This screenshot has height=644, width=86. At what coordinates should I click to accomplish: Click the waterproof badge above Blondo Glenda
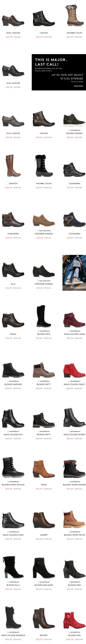point(74,130)
